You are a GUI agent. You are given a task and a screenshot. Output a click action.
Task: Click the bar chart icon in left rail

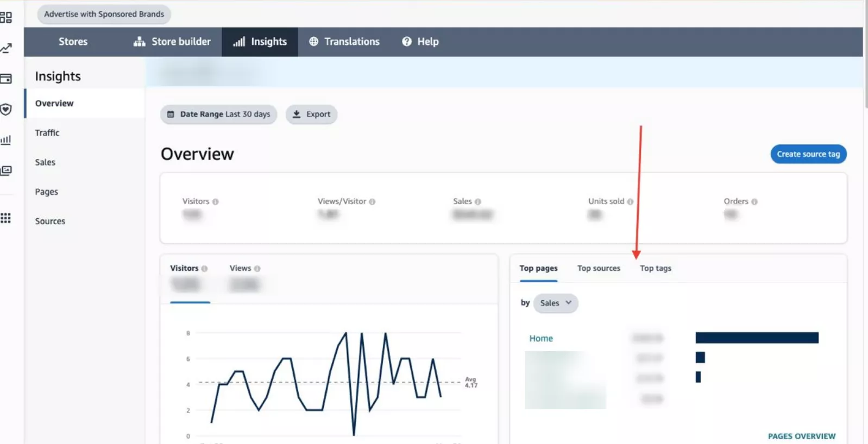click(6, 140)
